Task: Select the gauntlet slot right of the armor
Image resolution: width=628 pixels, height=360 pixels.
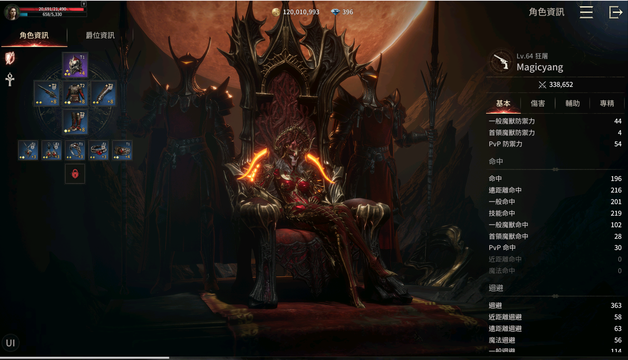Action: (x=103, y=94)
